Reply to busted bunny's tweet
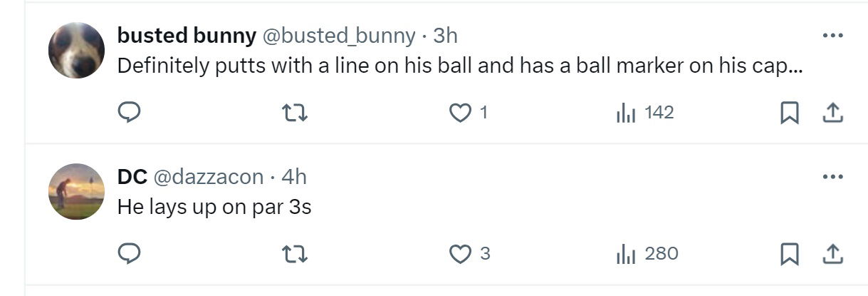 click(x=129, y=113)
